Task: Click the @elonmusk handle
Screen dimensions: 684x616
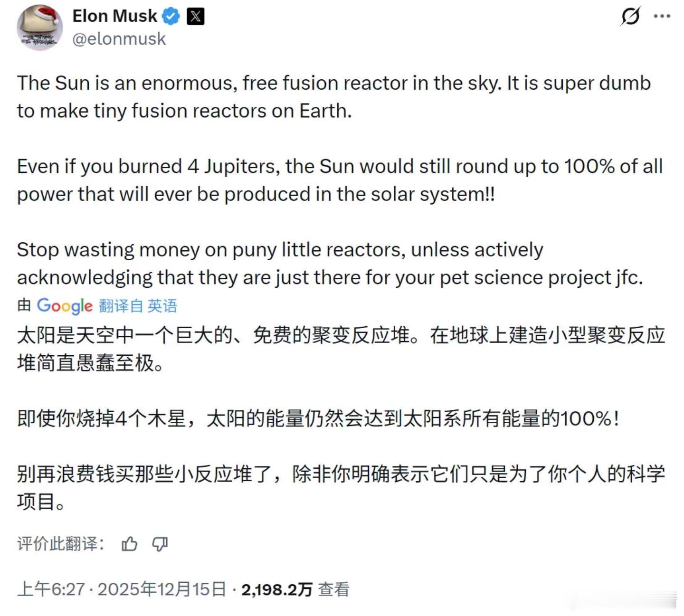Action: tap(119, 39)
